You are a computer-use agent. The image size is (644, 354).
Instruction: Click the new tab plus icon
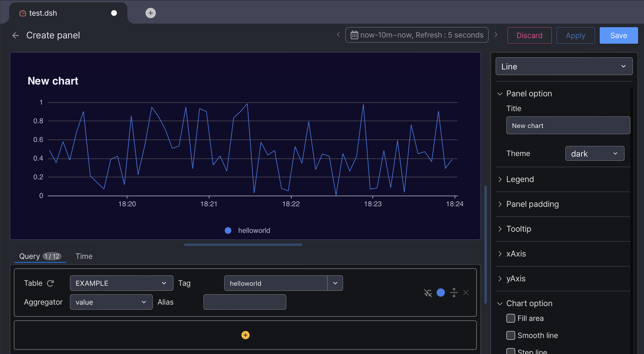[151, 13]
